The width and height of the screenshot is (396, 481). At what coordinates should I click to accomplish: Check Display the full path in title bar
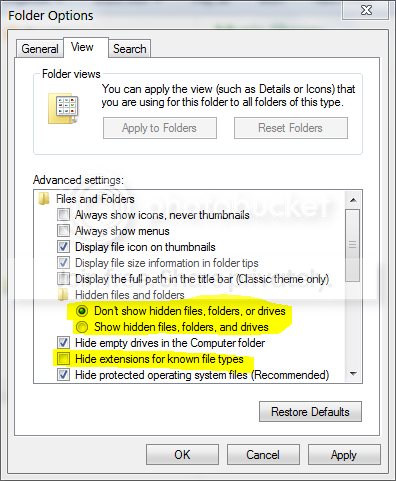63,279
